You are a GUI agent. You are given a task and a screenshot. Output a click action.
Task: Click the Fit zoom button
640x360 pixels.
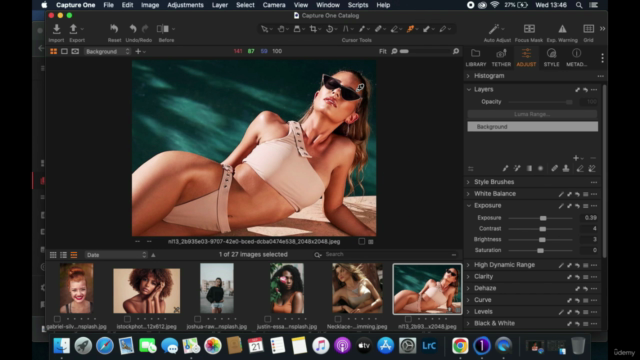click(382, 51)
